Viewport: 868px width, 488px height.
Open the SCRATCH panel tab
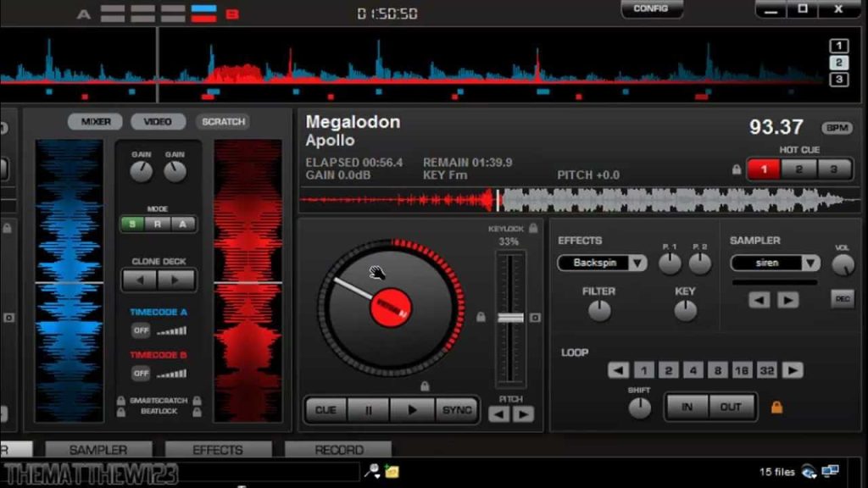(x=223, y=122)
